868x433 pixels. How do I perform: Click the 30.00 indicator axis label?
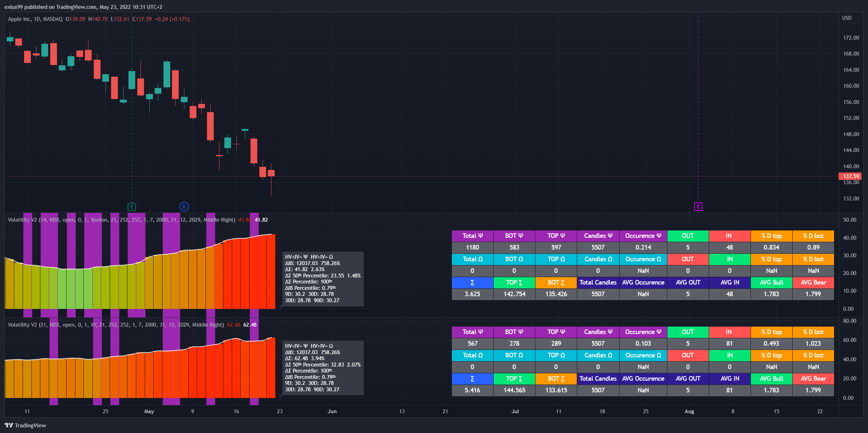pyautogui.click(x=850, y=256)
